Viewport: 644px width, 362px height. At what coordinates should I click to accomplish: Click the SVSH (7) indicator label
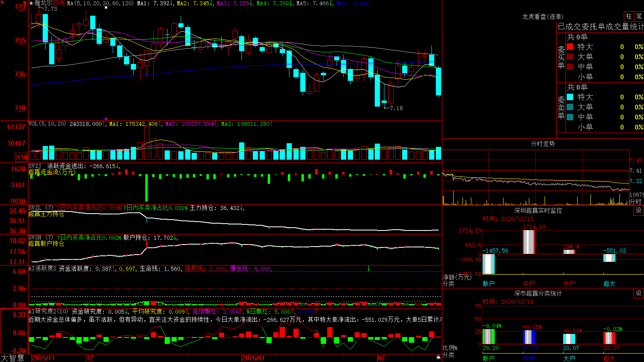41,238
